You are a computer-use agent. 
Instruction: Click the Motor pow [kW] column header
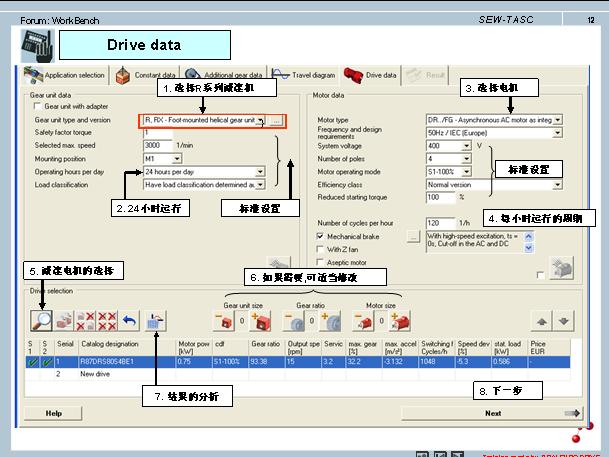pyautogui.click(x=194, y=348)
